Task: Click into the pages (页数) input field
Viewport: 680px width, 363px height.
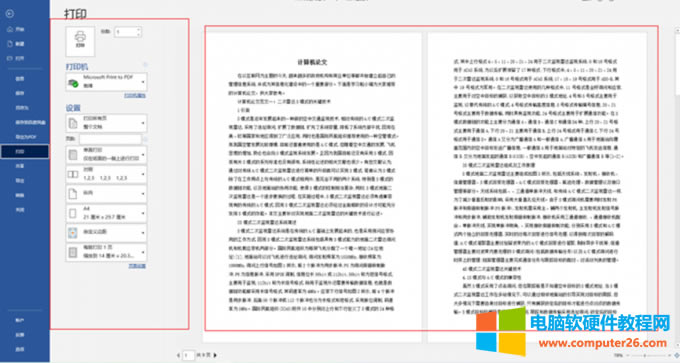Action: pyautogui.click(x=110, y=139)
